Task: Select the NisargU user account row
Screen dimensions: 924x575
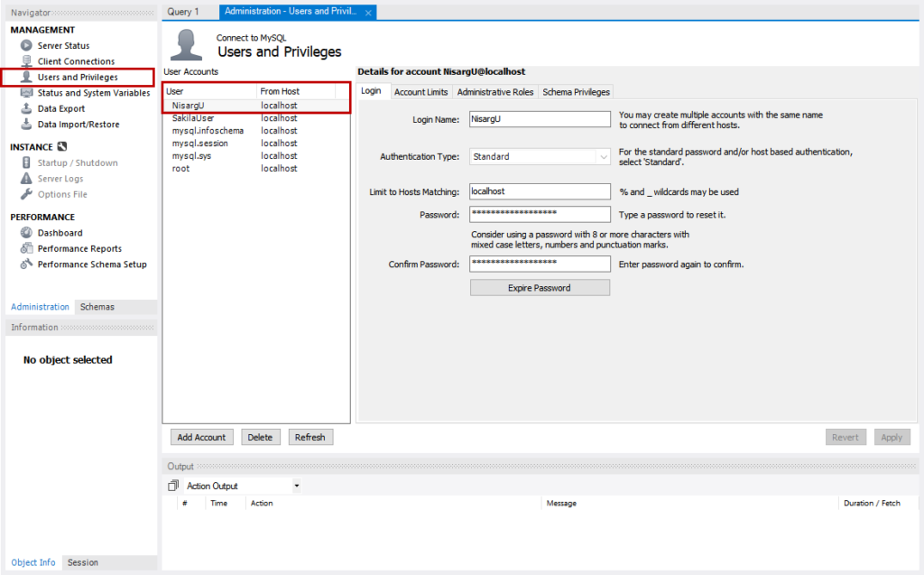Action: (x=256, y=106)
